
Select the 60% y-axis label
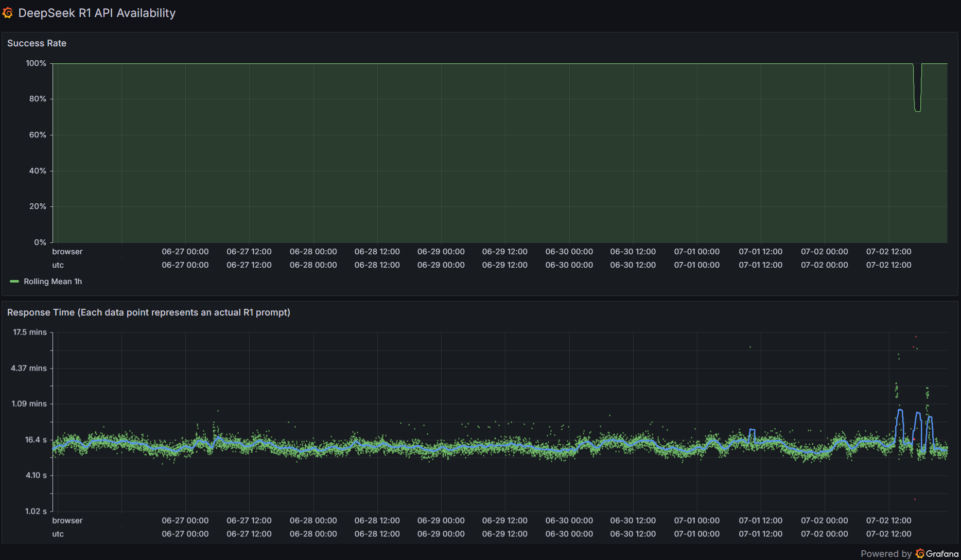(x=38, y=135)
